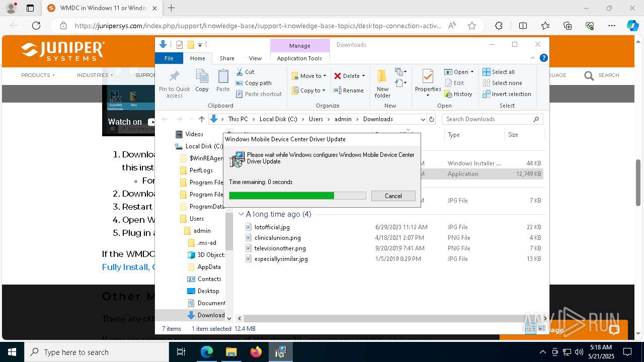The image size is (644, 362).
Task: Select Cut in Clipboard group
Action: (245, 72)
